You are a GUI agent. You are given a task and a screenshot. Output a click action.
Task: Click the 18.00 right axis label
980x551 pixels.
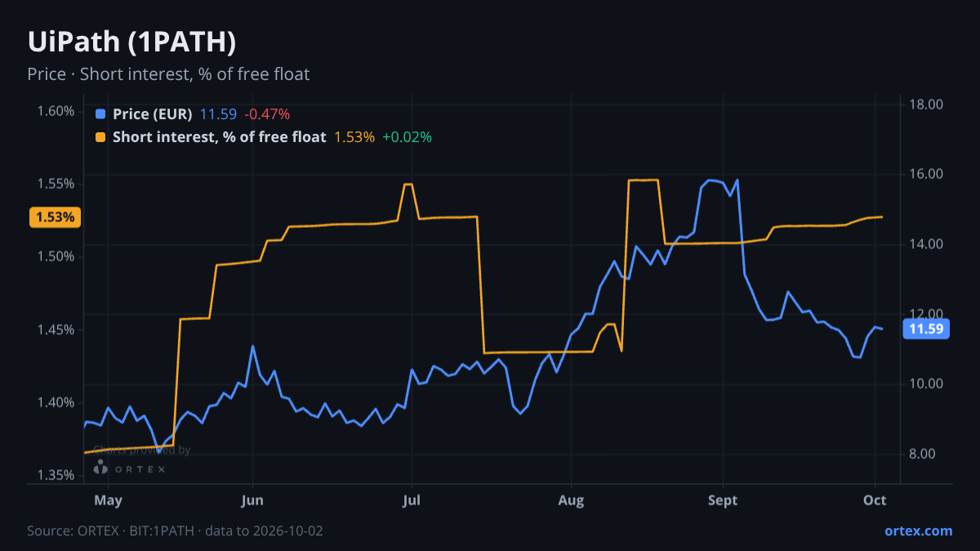pyautogui.click(x=926, y=104)
